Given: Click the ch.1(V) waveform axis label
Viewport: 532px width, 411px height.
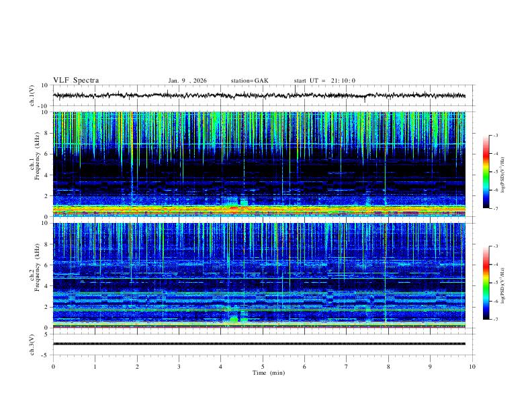Looking at the screenshot, I should (x=32, y=95).
